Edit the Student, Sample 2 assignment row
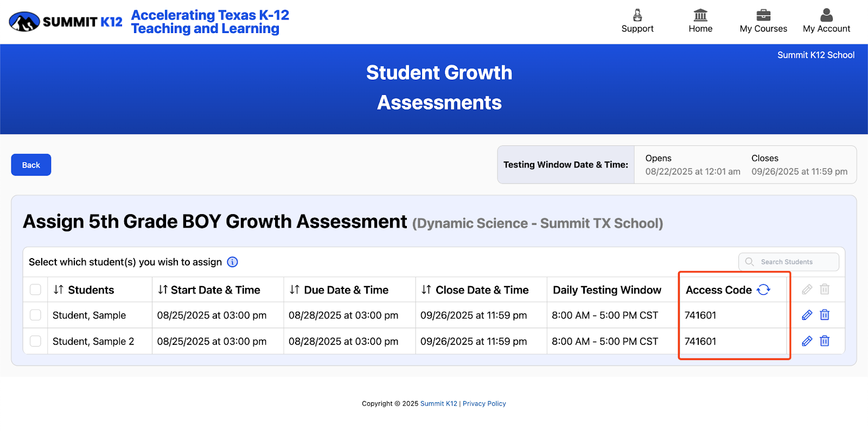Viewport: 868px width, 431px height. pos(807,341)
